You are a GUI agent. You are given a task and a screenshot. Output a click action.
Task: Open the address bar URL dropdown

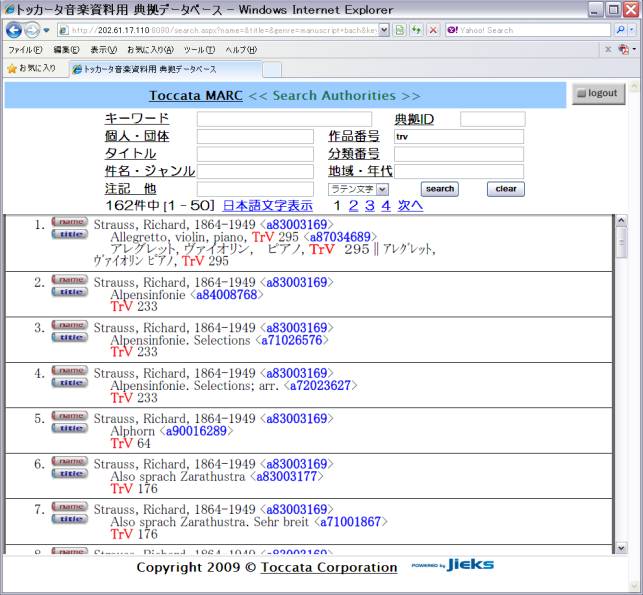384,30
